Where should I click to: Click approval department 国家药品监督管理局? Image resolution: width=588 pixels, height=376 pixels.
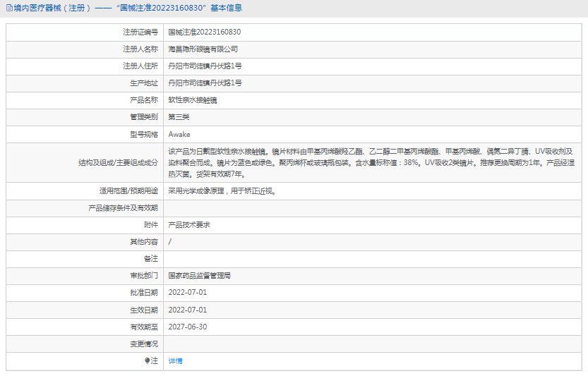pos(200,276)
